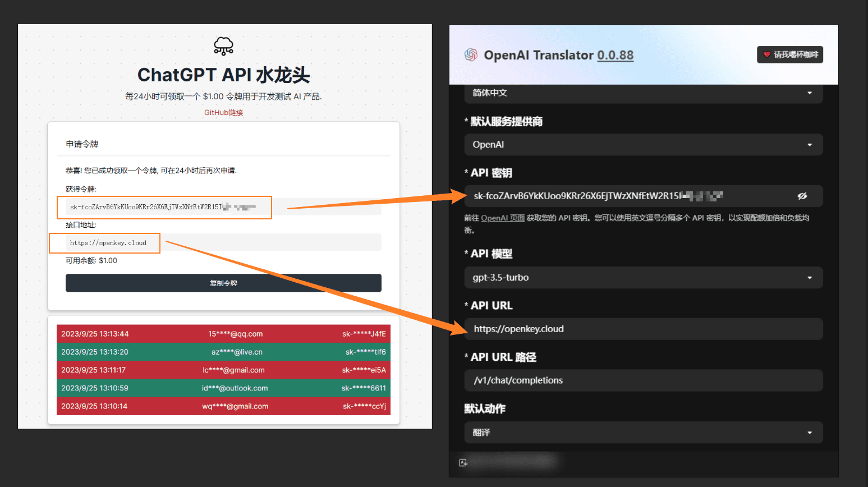868x487 pixels.
Task: Click the 复制令牌 button
Action: (223, 283)
